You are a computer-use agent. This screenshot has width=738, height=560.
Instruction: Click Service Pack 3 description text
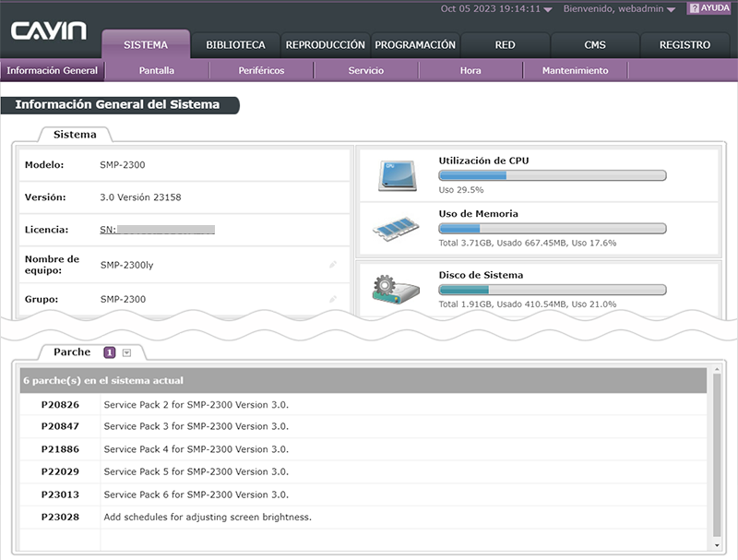point(196,426)
